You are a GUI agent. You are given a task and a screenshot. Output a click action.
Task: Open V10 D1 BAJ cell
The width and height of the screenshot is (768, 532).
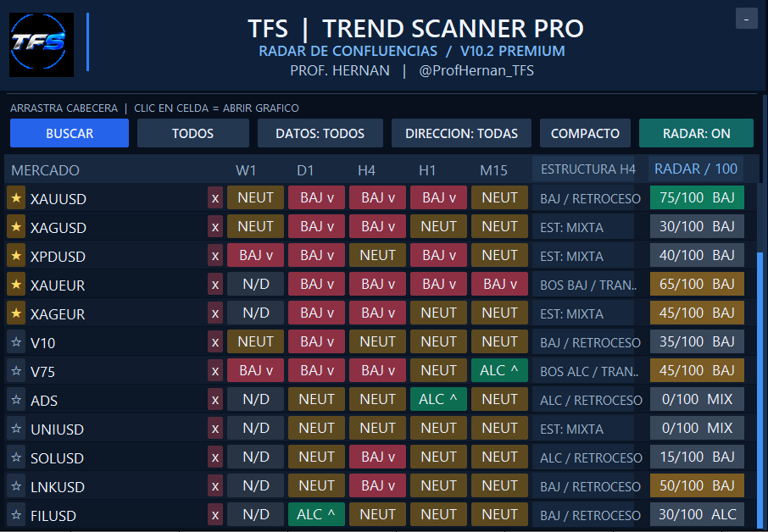tap(316, 342)
